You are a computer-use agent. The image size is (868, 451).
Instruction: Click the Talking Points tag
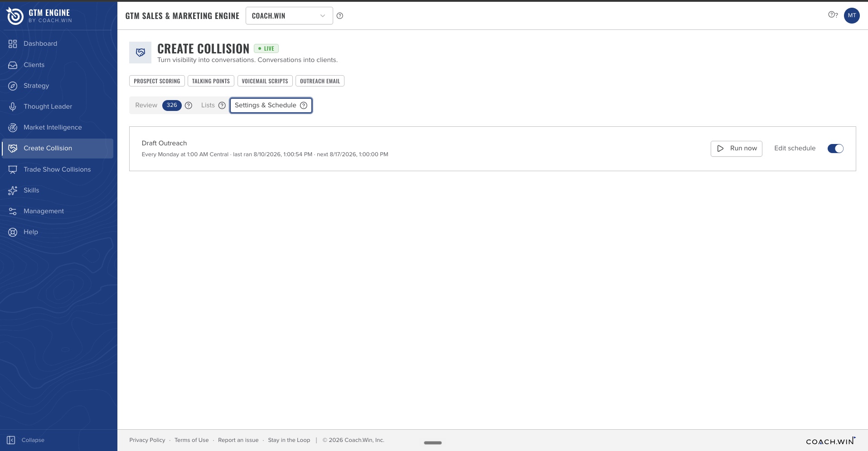(x=211, y=81)
